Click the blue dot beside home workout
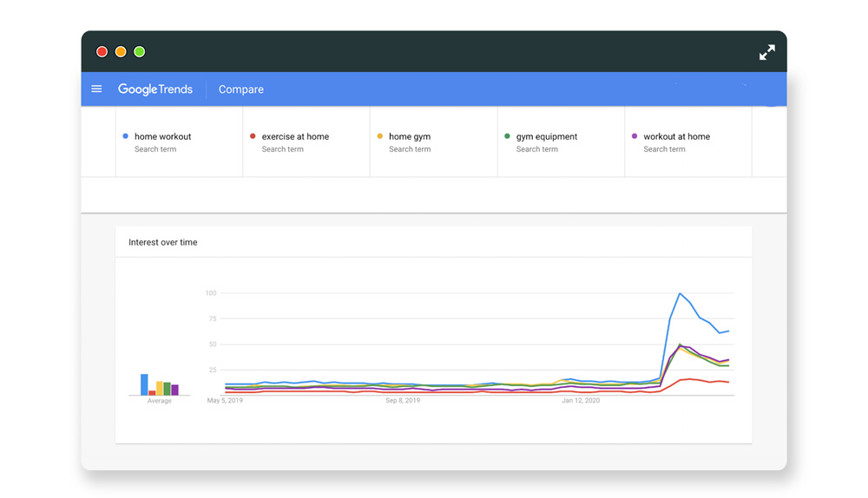The width and height of the screenshot is (868, 498). 126,136
